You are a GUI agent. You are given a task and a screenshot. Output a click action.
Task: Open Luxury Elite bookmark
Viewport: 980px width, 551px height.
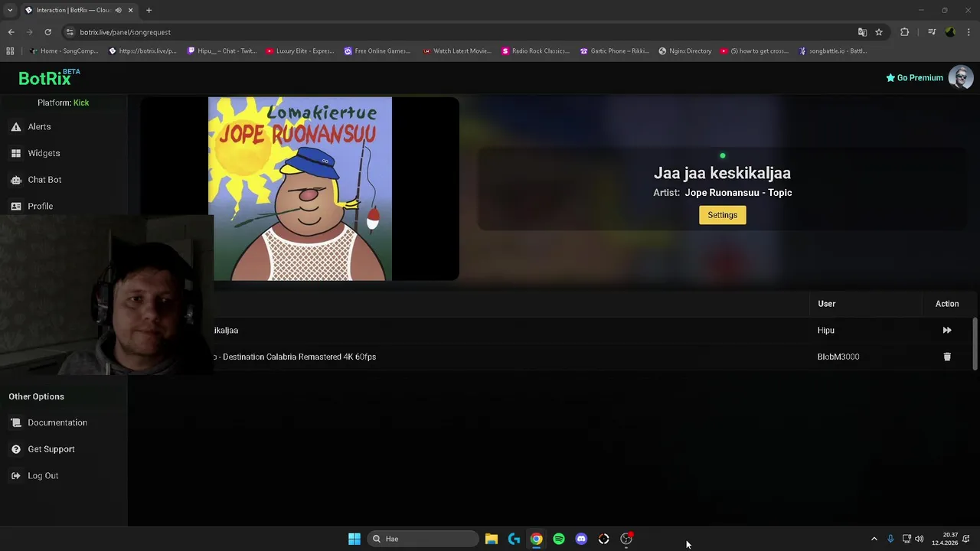[300, 51]
